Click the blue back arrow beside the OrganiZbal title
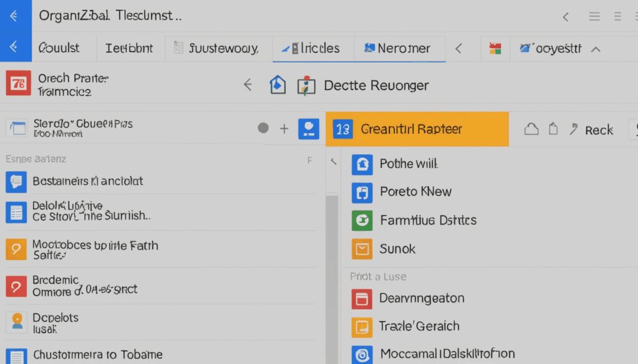The width and height of the screenshot is (638, 364). point(15,16)
